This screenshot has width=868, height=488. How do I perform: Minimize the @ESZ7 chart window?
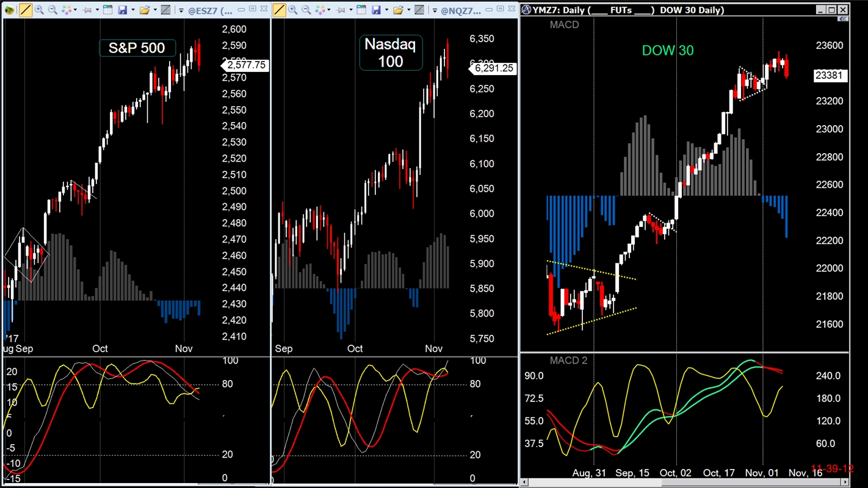(x=241, y=9)
